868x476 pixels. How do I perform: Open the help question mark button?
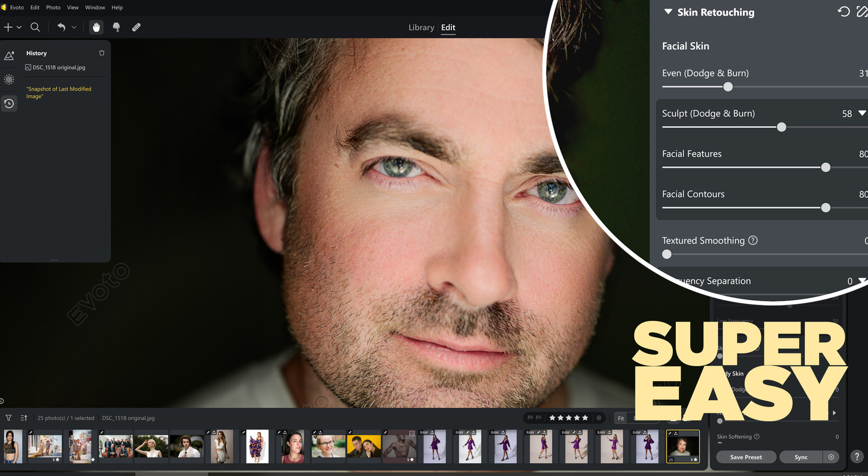pyautogui.click(x=857, y=456)
